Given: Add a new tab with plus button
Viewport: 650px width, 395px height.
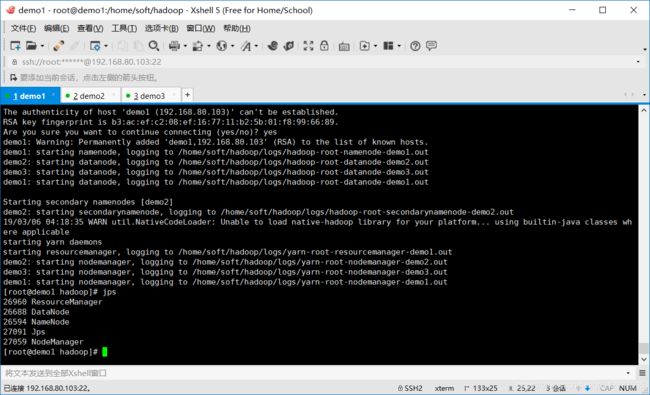Looking at the screenshot, I should point(187,95).
